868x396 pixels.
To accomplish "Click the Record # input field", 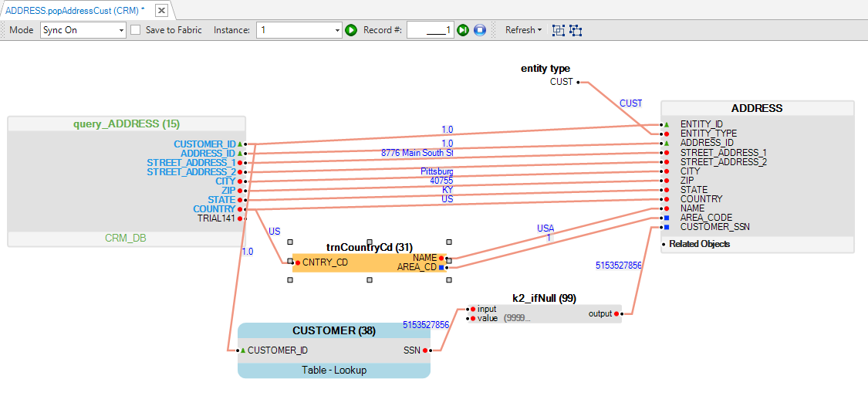I will pos(430,30).
